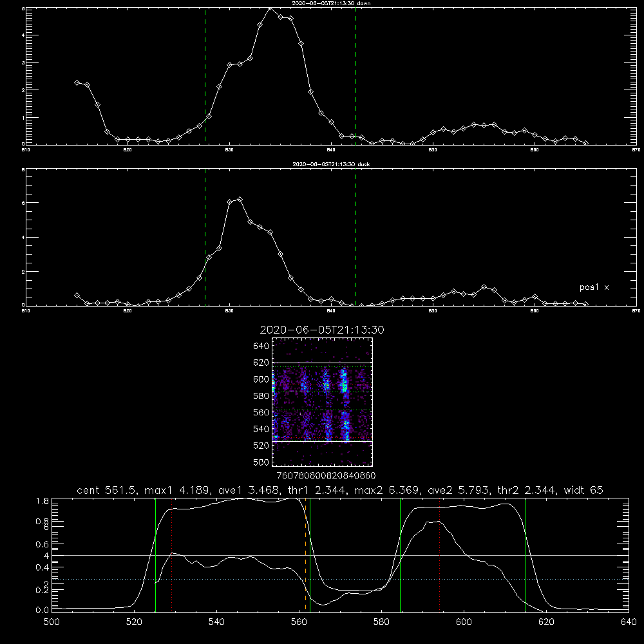Screen dimensions: 644x644
Task: Select the right green dashed line in dawn plot
Action: click(355, 76)
